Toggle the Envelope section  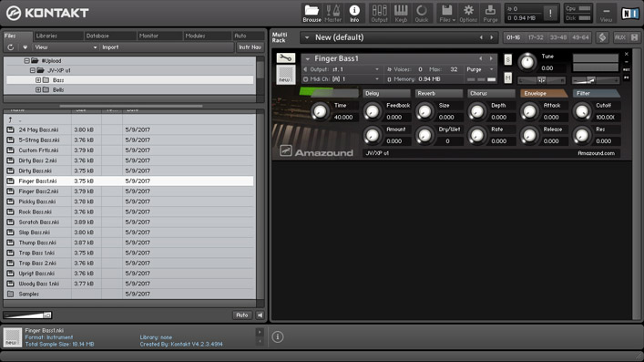tap(544, 94)
